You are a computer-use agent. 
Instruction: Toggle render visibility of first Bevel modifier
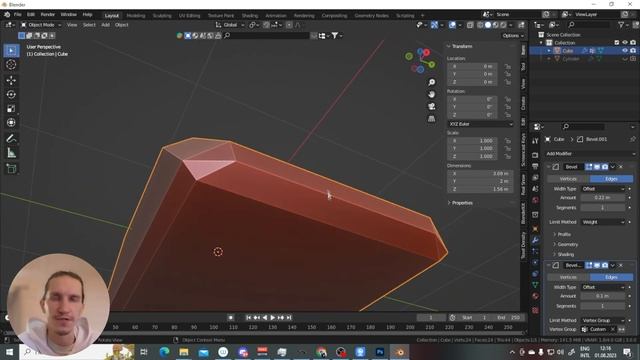(605, 167)
